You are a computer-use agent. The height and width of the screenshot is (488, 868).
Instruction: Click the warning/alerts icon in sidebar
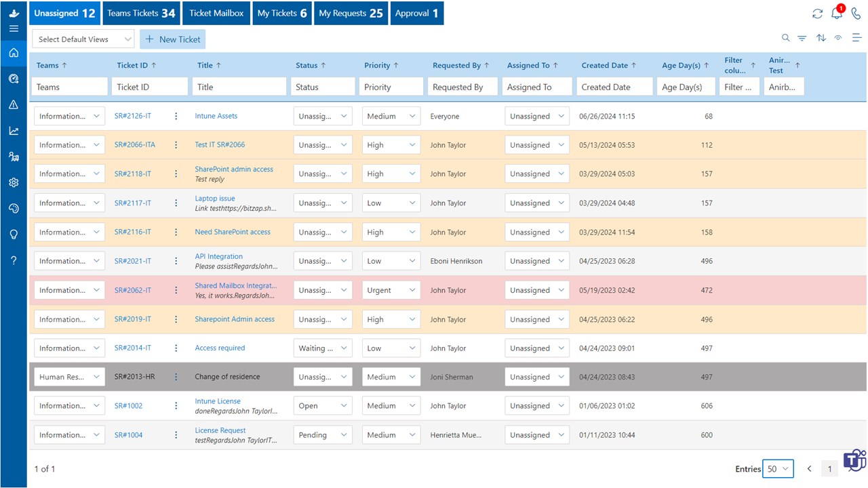[14, 104]
